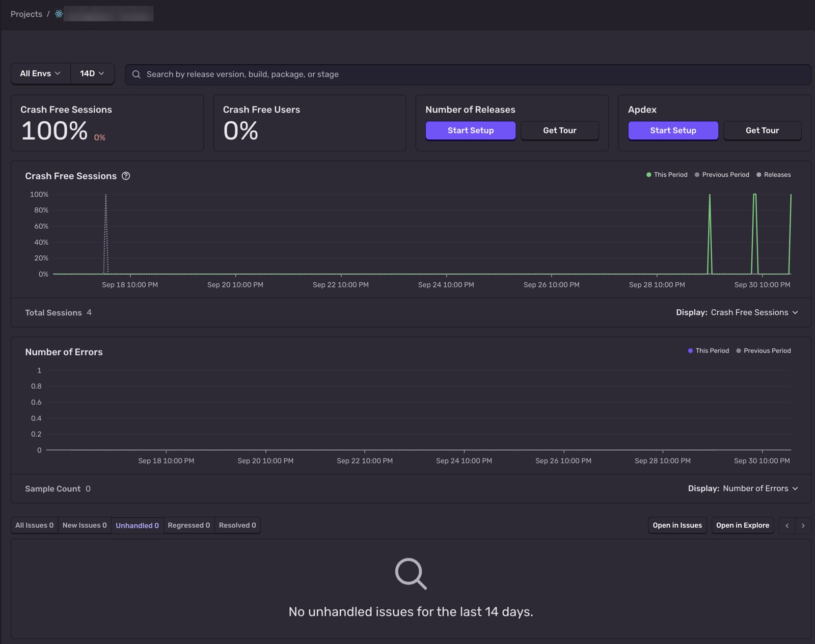Screen dimensions: 815x644
Task: Select the All Issues tab
Action: (35, 525)
